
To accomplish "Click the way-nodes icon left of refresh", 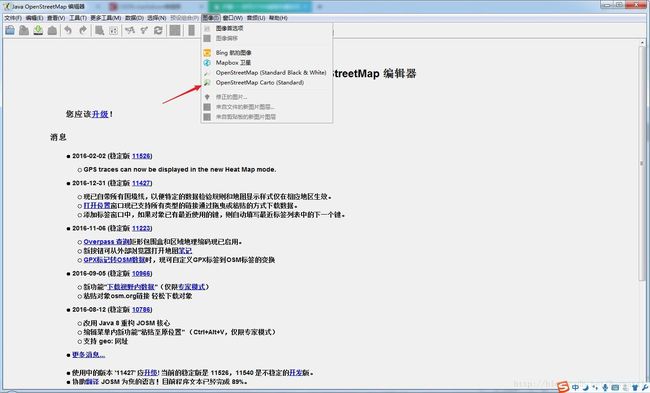I will point(144,30).
